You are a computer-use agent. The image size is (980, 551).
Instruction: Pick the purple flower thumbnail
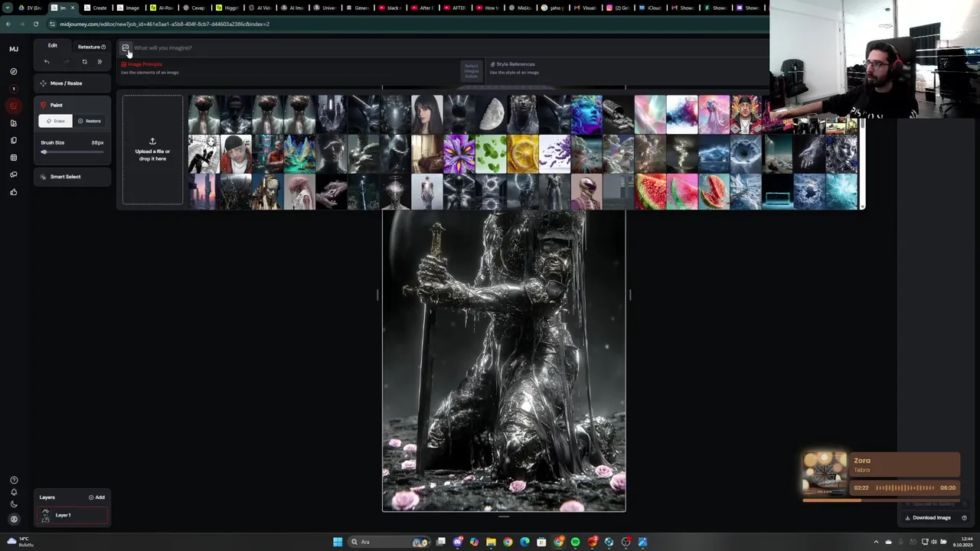459,153
